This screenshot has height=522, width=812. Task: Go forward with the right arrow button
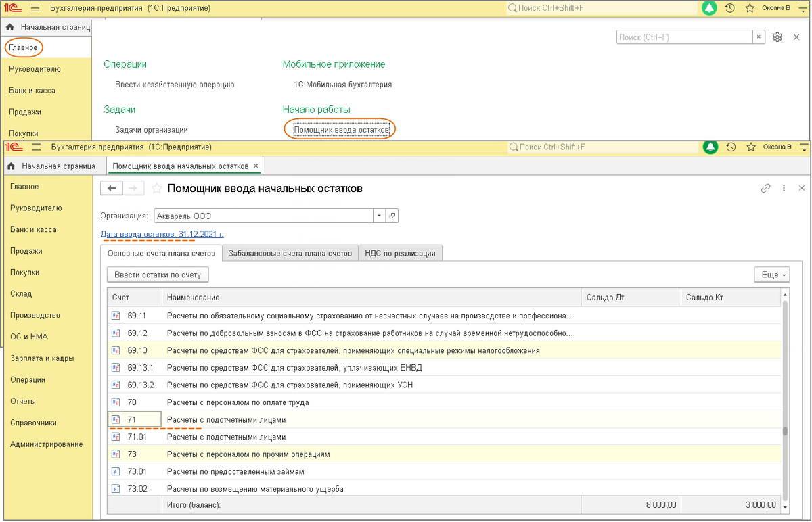tap(133, 189)
